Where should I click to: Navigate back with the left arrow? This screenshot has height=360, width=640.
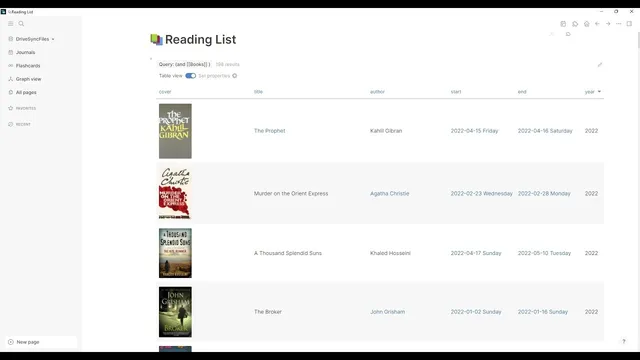[x=598, y=24]
